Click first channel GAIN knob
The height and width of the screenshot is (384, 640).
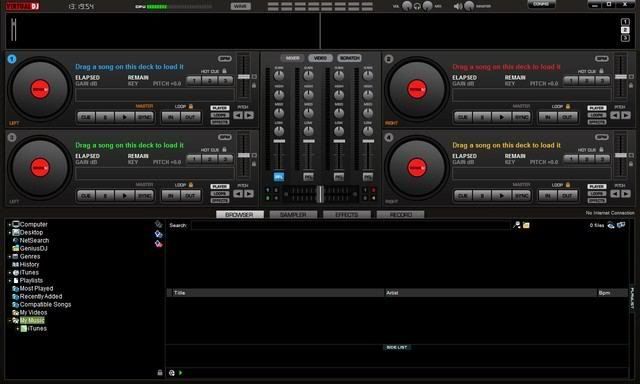click(x=279, y=75)
